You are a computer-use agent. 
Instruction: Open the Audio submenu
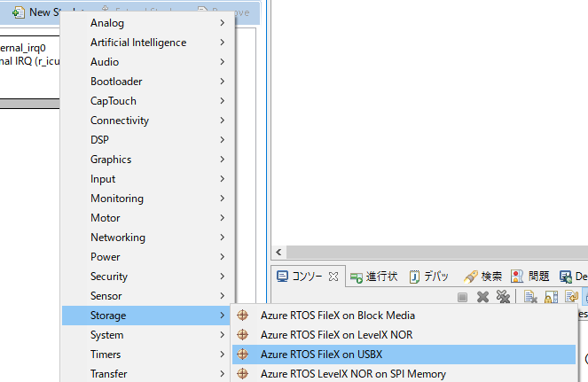(x=145, y=62)
